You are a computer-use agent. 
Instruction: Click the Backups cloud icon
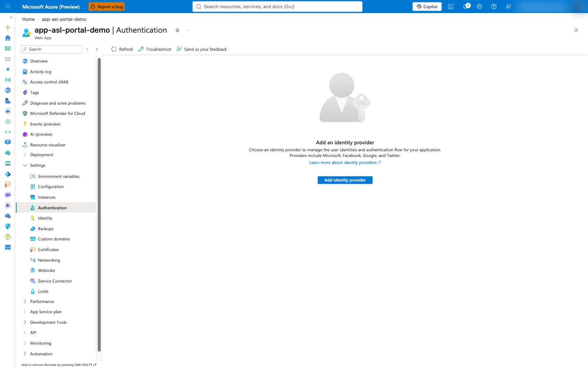coord(33,229)
